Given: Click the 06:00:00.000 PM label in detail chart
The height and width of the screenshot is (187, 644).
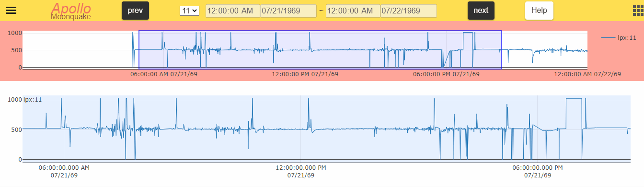Looking at the screenshot, I should 538,172.
